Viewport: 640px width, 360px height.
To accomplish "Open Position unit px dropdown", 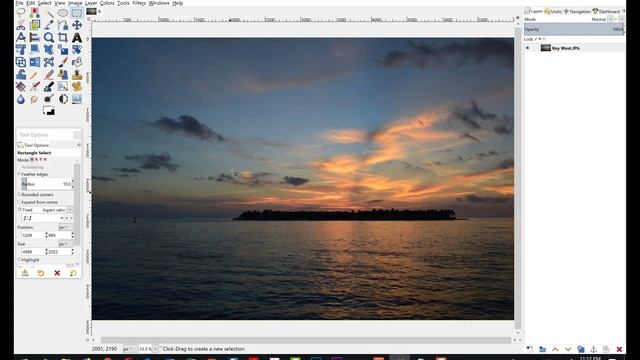I will click(x=64, y=227).
